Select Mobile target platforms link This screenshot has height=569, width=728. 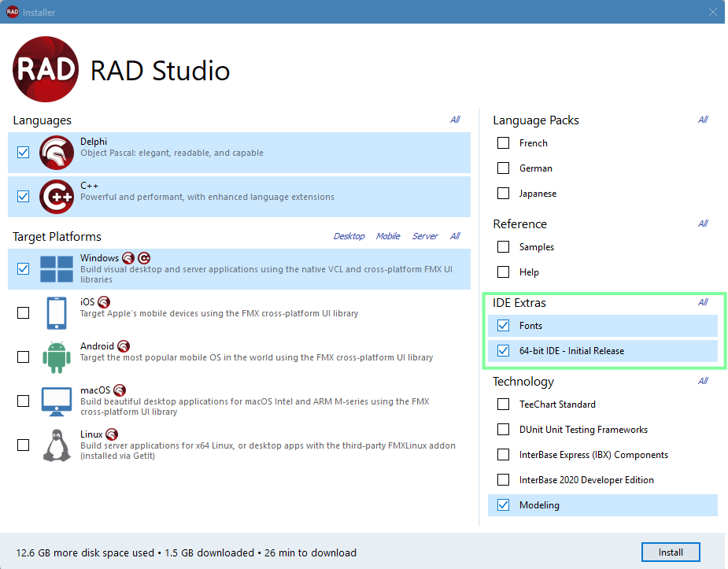point(388,236)
